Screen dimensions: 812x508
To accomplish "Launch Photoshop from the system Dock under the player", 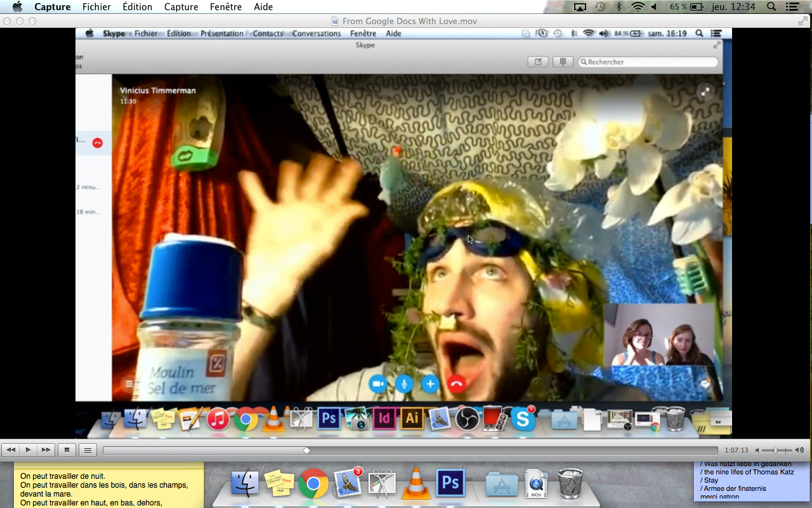I will tap(450, 484).
